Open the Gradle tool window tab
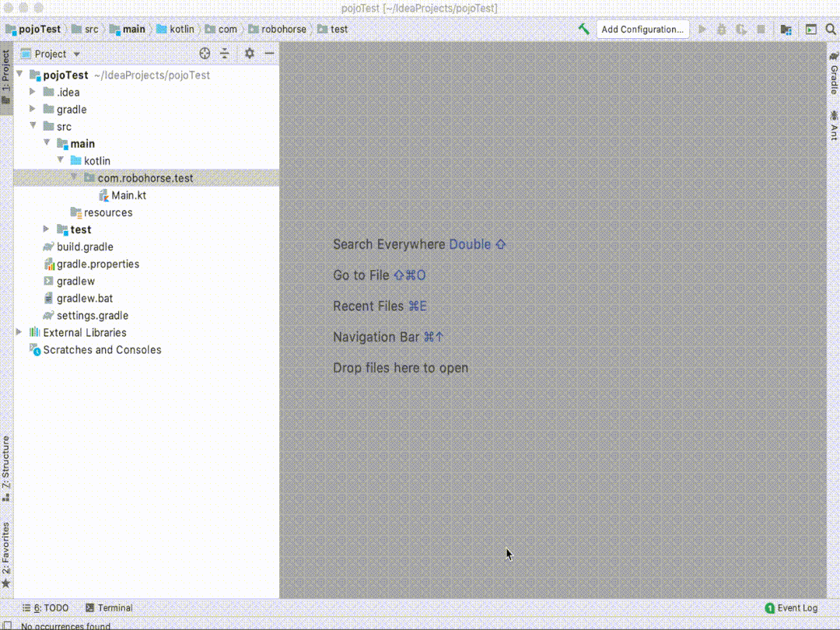The width and height of the screenshot is (840, 630). click(x=833, y=75)
